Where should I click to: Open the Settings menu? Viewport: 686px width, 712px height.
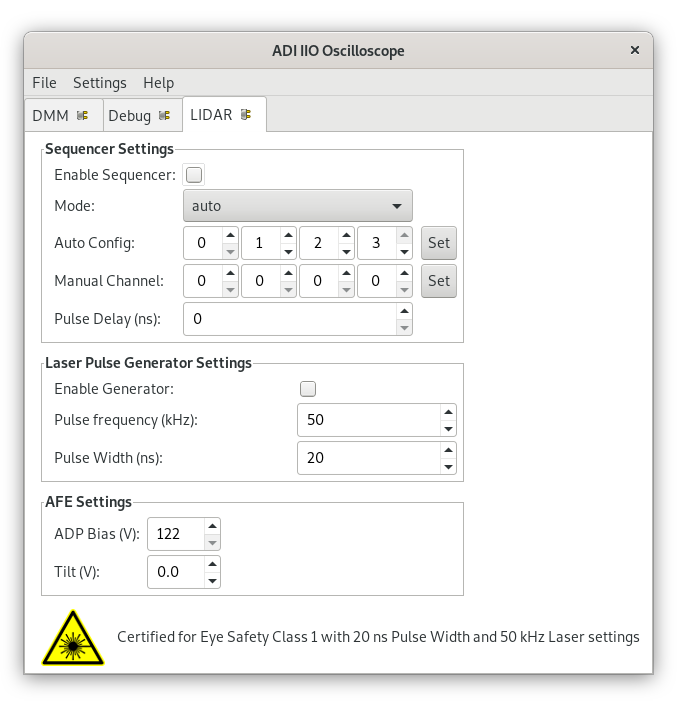click(x=100, y=83)
